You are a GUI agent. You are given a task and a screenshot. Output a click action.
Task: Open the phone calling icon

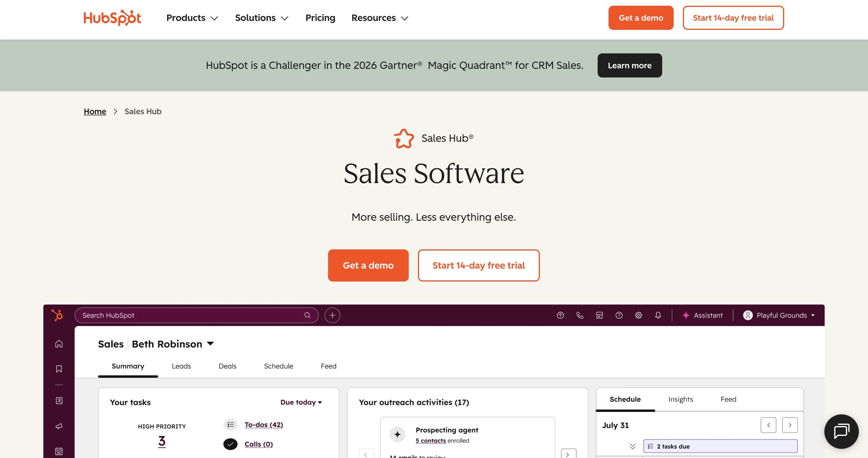point(580,315)
